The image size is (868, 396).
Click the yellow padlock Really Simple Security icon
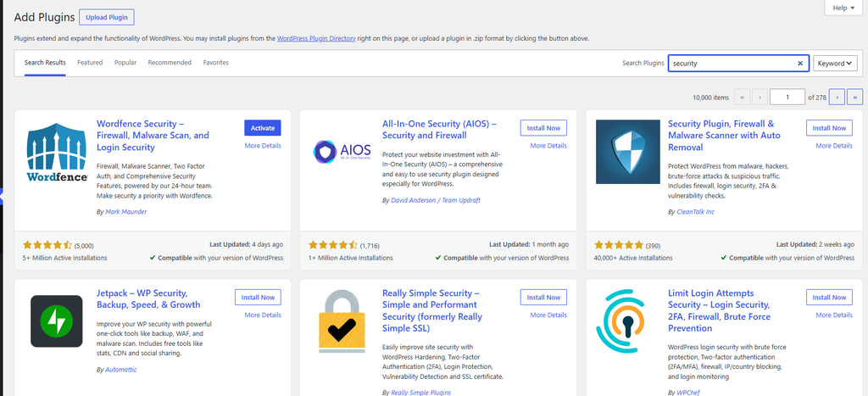pyautogui.click(x=342, y=321)
